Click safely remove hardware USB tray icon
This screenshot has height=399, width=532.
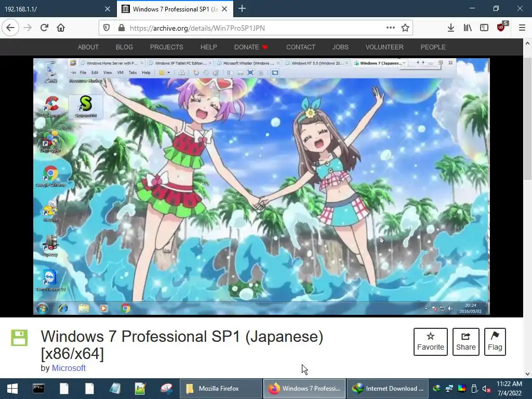click(x=474, y=389)
